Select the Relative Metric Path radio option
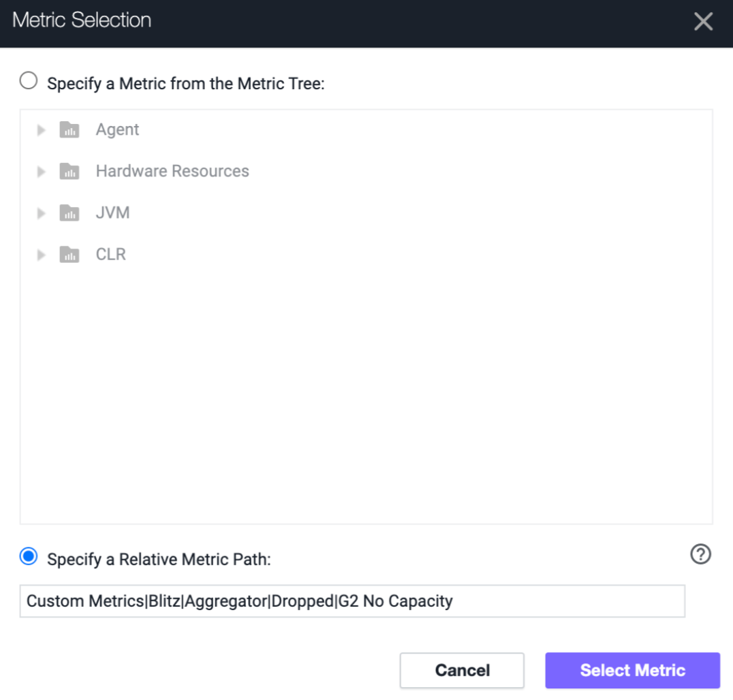This screenshot has width=733, height=700. [29, 556]
